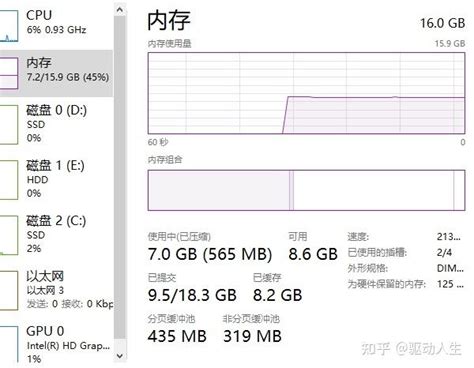Image resolution: width=474 pixels, height=368 pixels.
Task: Click the 磁盘 1 mini graph icon
Action: point(9,180)
